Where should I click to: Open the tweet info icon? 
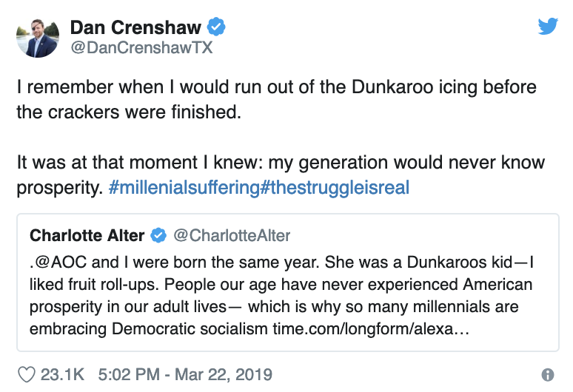pos(547,375)
